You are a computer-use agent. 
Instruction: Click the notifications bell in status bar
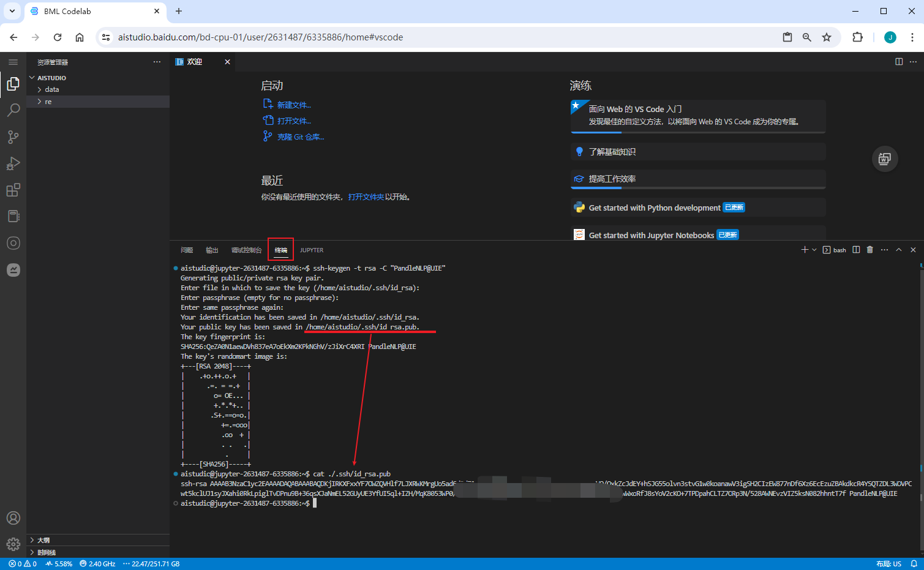tap(914, 564)
